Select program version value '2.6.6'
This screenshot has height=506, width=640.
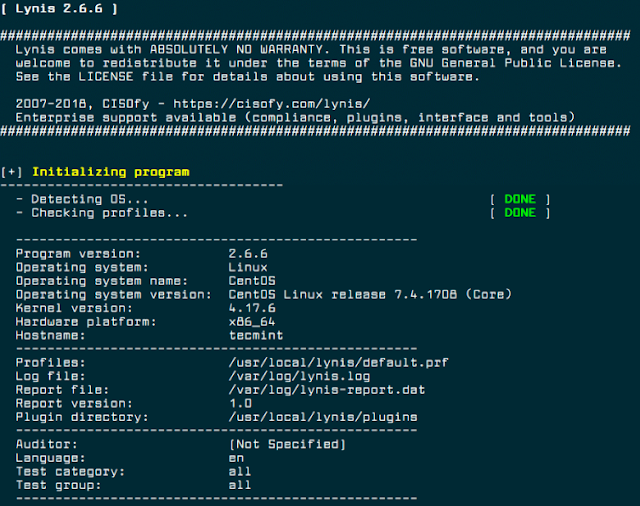point(248,254)
